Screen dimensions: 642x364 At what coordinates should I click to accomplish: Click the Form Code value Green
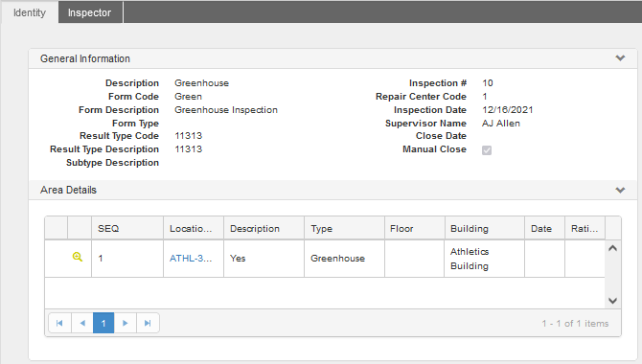coord(189,96)
